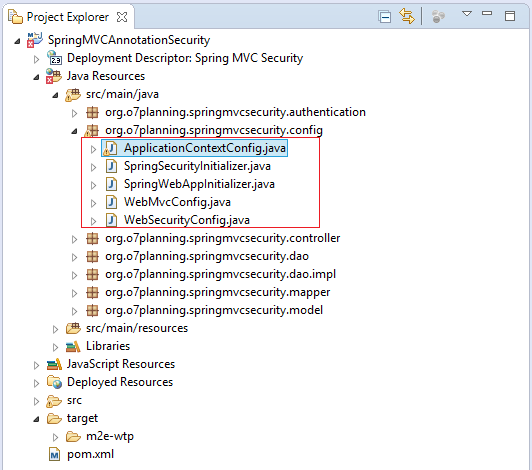
Task: Expand the m2e-wtp folder
Action: 55,437
